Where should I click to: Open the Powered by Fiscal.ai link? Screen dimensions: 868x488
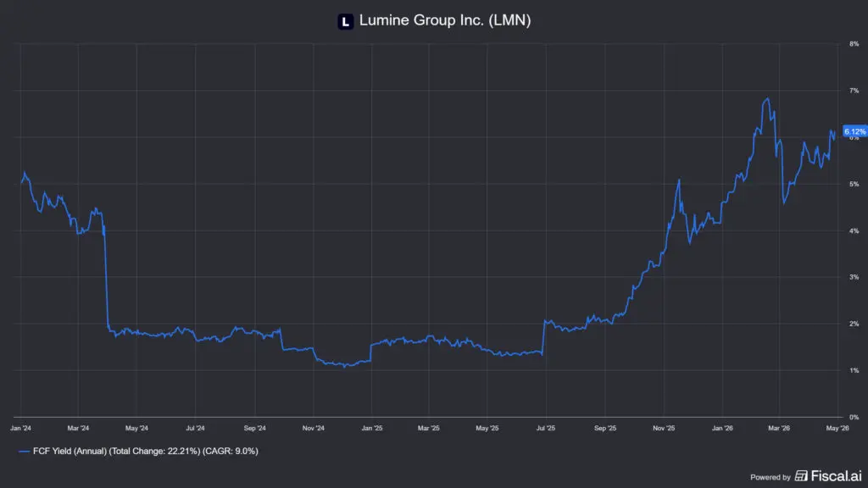pos(806,476)
